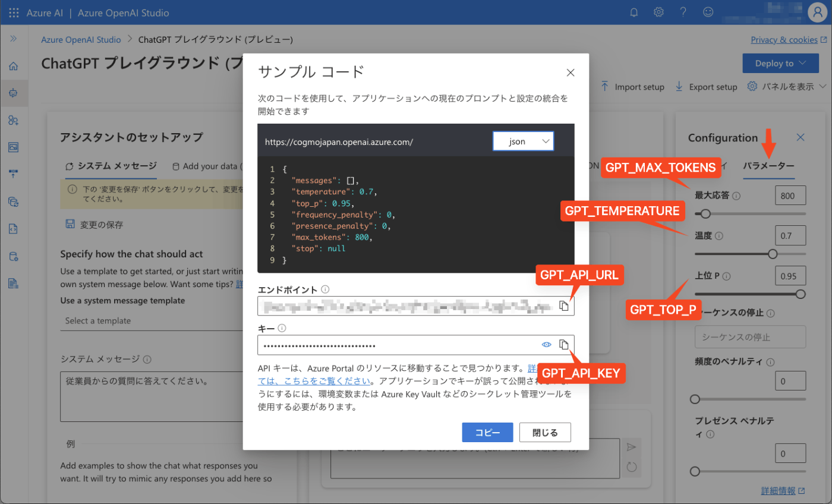Open the こちらをご覧ください link
The image size is (832, 504).
click(316, 381)
